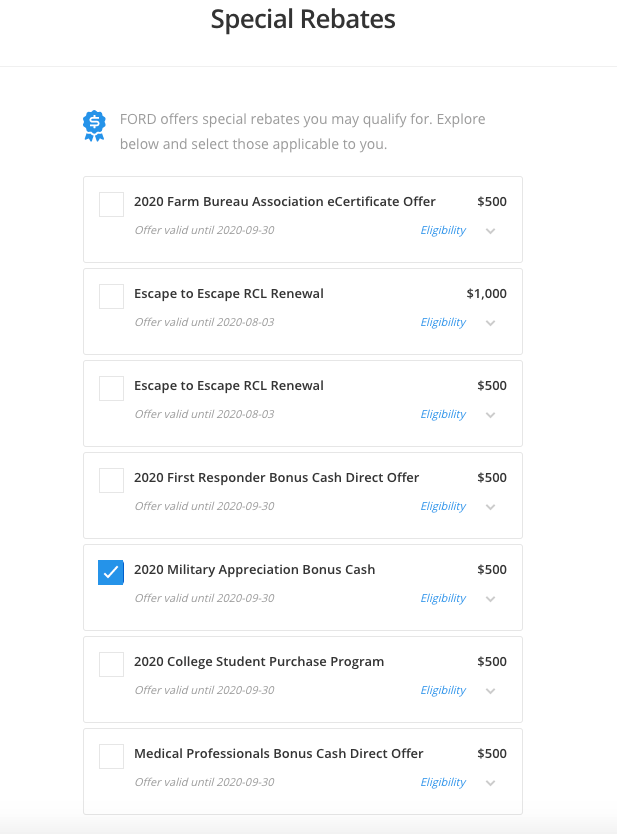The height and width of the screenshot is (834, 617).
Task: Expand the College Student Program eligibility chevron
Action: (x=490, y=691)
